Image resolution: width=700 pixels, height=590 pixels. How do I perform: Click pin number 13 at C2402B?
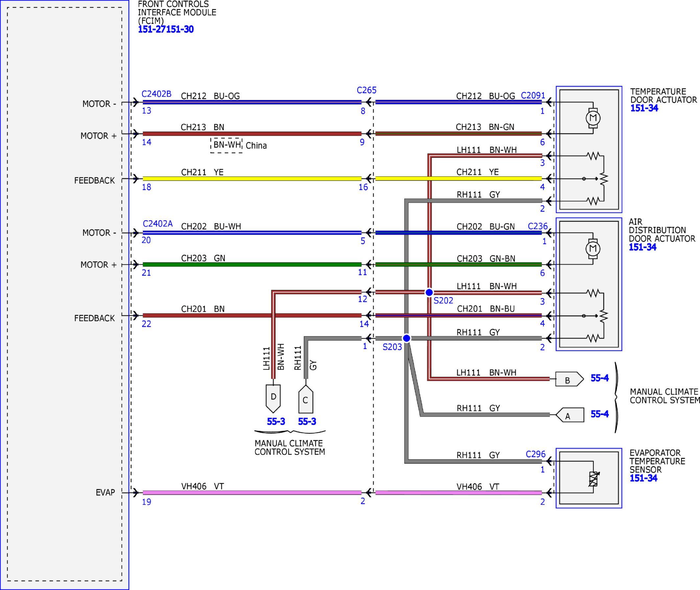(x=147, y=111)
